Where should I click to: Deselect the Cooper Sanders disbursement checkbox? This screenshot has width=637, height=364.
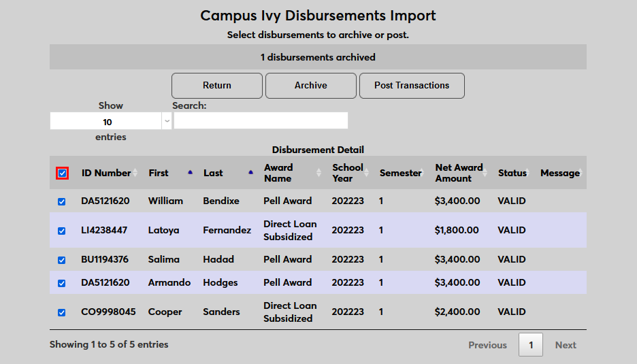click(x=62, y=312)
